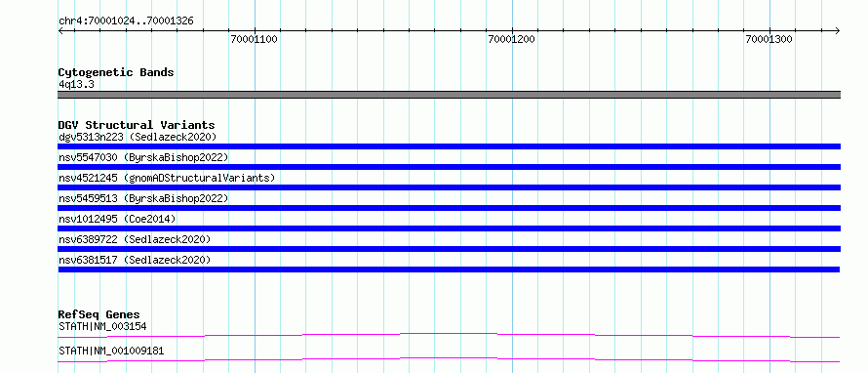Click the nsv5459513 (ByrskaBishop2022) label
Image resolution: width=868 pixels, height=373 pixels.
click(143, 198)
